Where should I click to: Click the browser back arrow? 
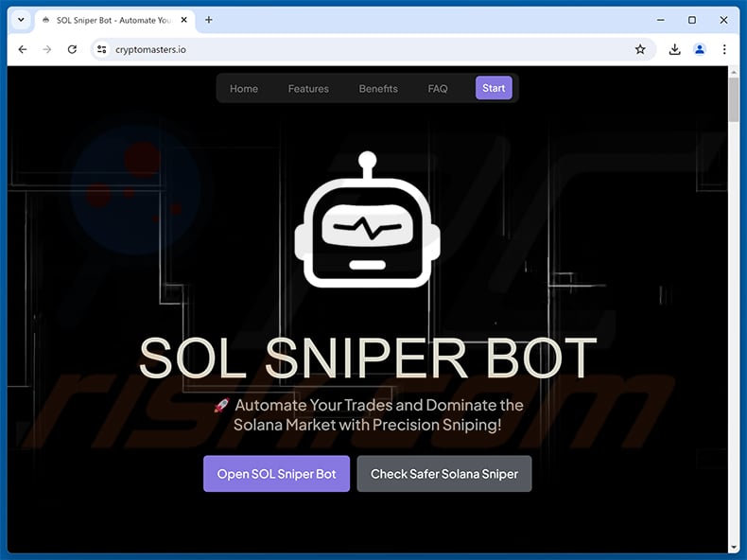23,49
